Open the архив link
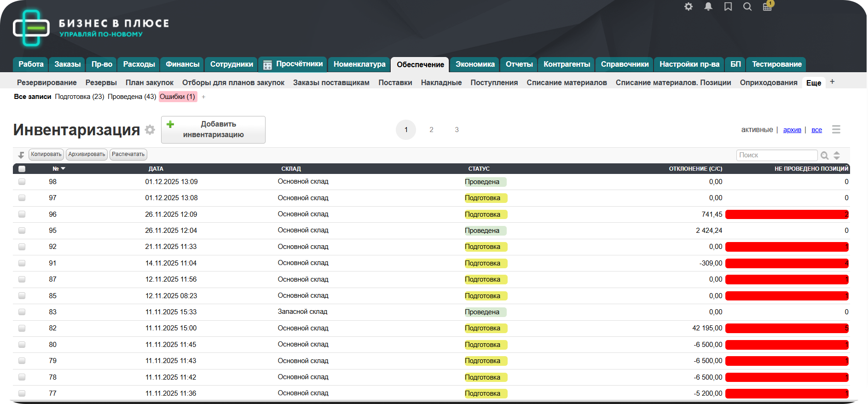The image size is (868, 404). pos(792,130)
